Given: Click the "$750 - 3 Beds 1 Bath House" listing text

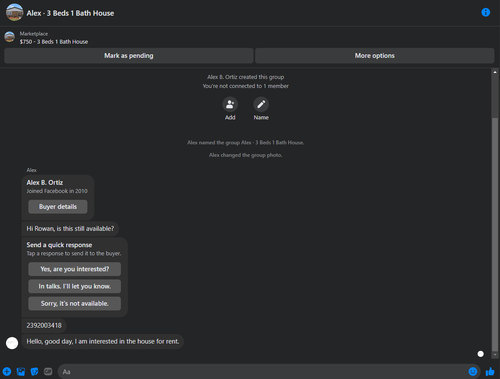Looking at the screenshot, I should tap(54, 42).
